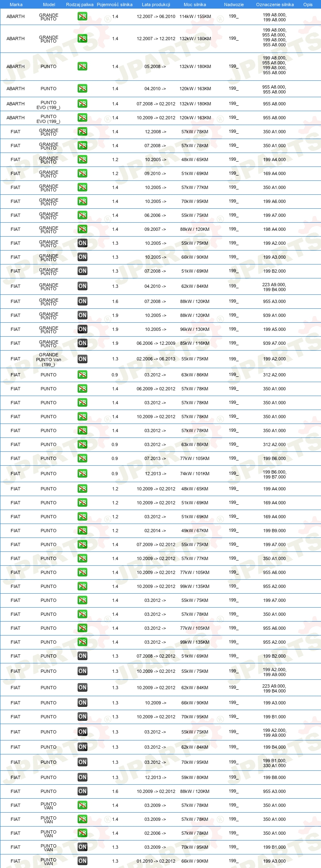Click petrol icon for Fiat Grande Punto 12.2008 row
The width and height of the screenshot is (321, 868).
tap(82, 132)
